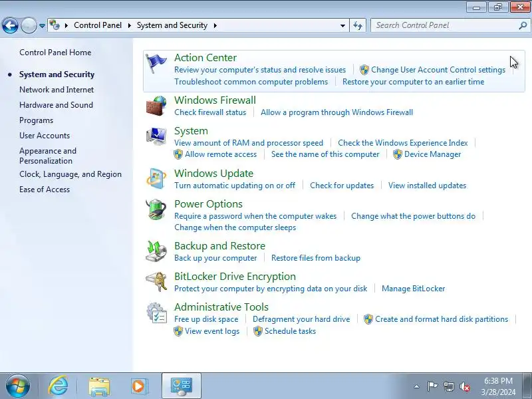Click the Action Center flag in the system tray

coord(432,386)
